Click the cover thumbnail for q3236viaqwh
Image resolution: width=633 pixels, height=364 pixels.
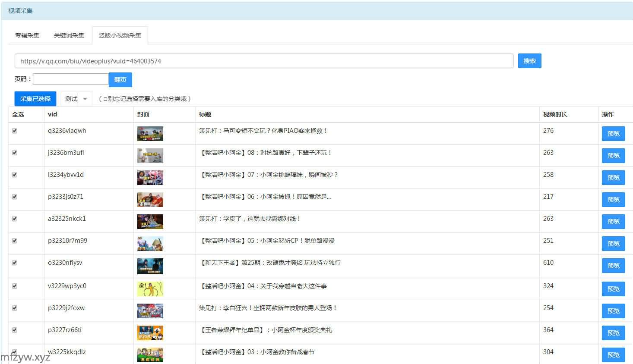(x=150, y=134)
